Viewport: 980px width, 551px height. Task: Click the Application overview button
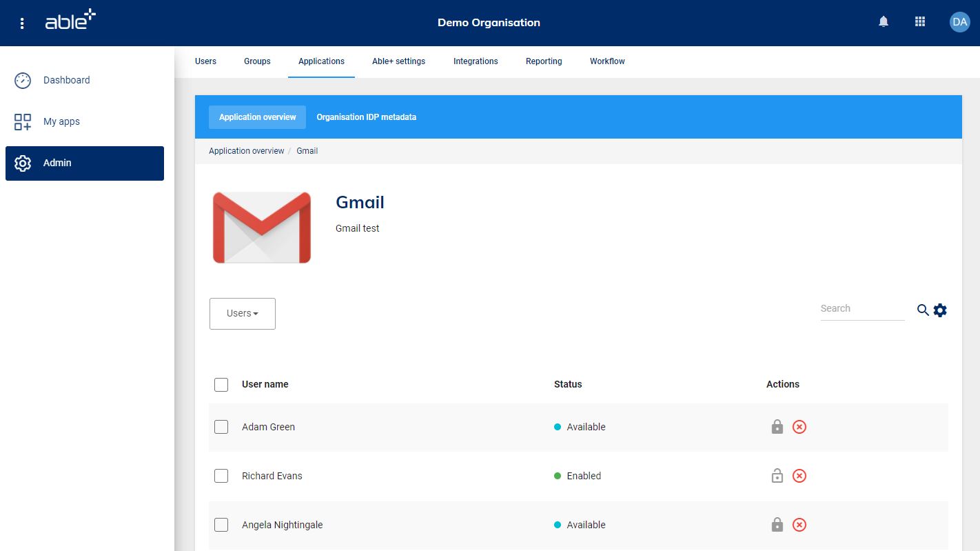257,117
